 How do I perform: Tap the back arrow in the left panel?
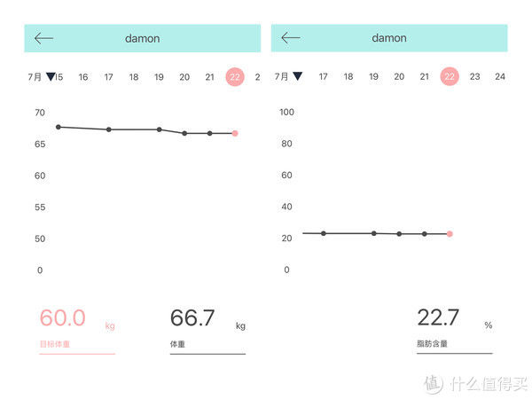pos(43,38)
